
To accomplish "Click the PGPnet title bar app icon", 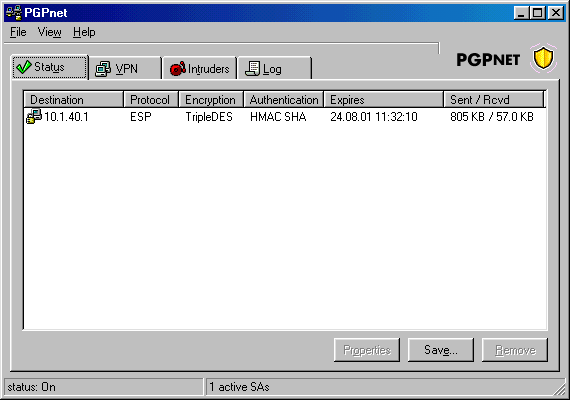I will click(x=14, y=13).
